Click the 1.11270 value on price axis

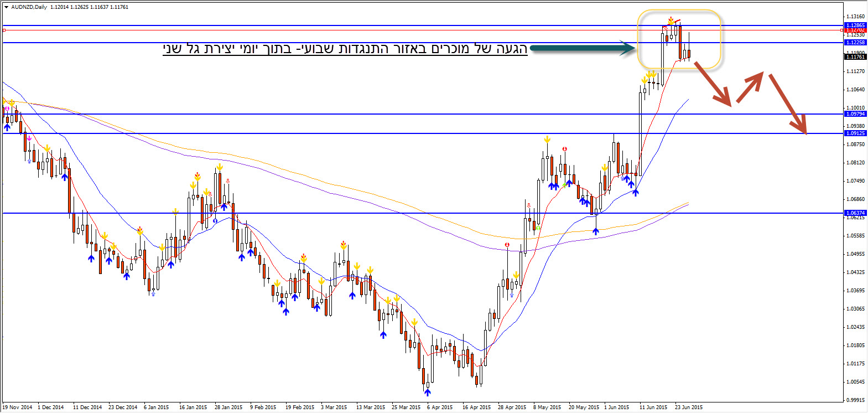point(855,71)
